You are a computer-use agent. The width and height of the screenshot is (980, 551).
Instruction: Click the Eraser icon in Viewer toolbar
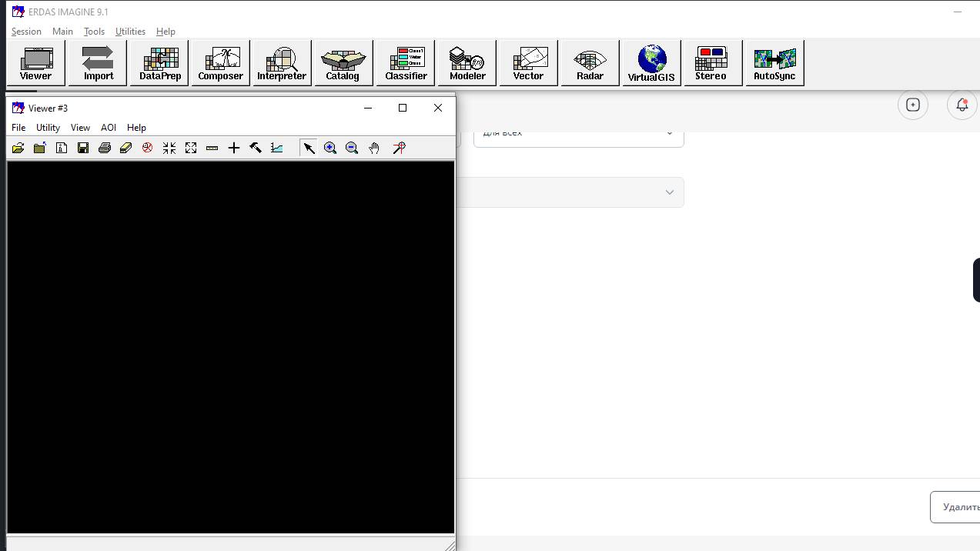[125, 148]
